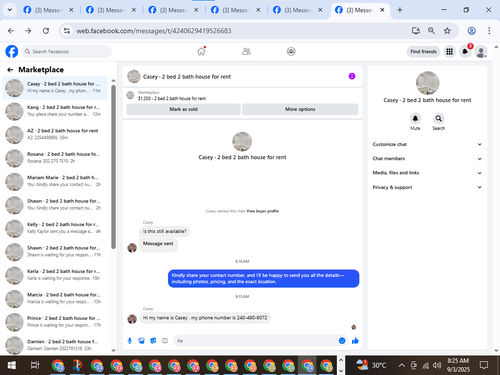Open the Marcia conversation
500x375 pixels.
click(55, 298)
